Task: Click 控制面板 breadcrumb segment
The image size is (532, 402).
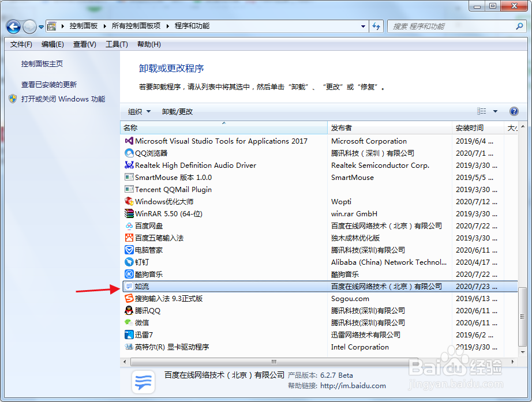Action: tap(84, 26)
